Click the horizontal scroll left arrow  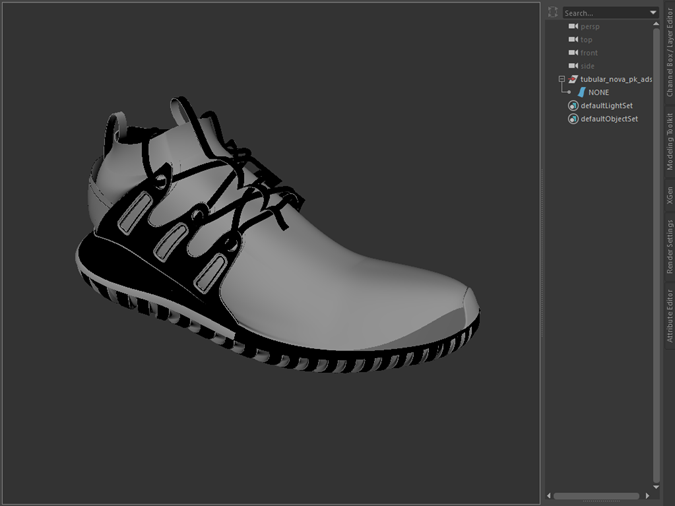[x=549, y=496]
